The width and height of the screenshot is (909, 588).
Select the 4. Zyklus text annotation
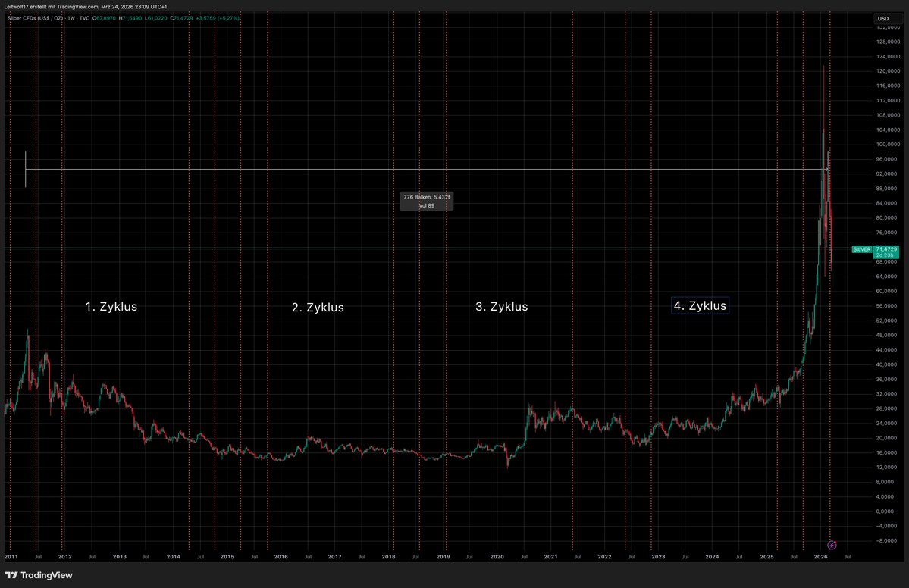click(x=699, y=305)
